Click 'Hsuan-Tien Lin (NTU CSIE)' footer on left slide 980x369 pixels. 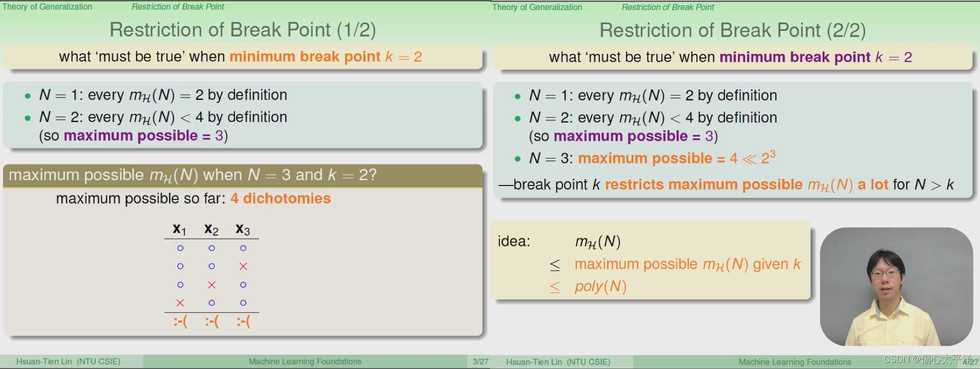68,361
